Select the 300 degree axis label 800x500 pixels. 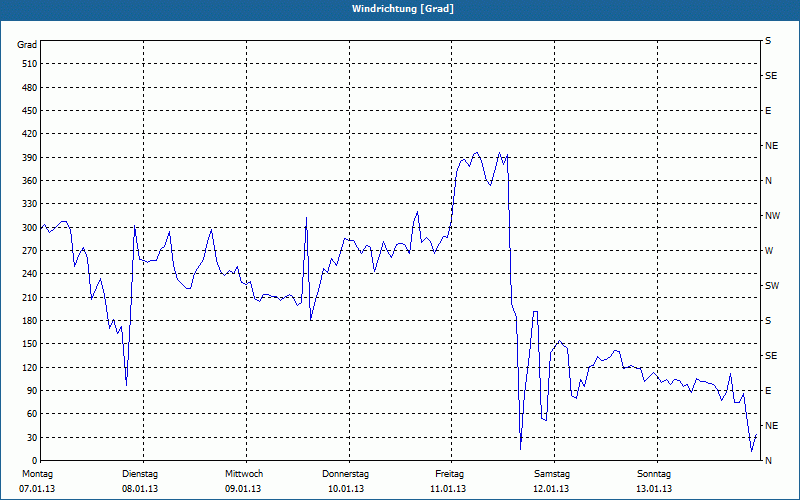point(29,228)
